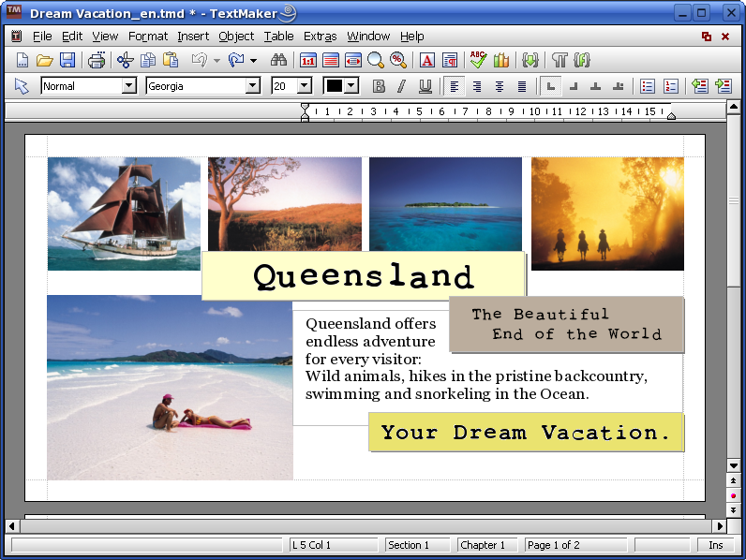Redo the last undone action
This screenshot has width=746, height=560.
[236, 60]
